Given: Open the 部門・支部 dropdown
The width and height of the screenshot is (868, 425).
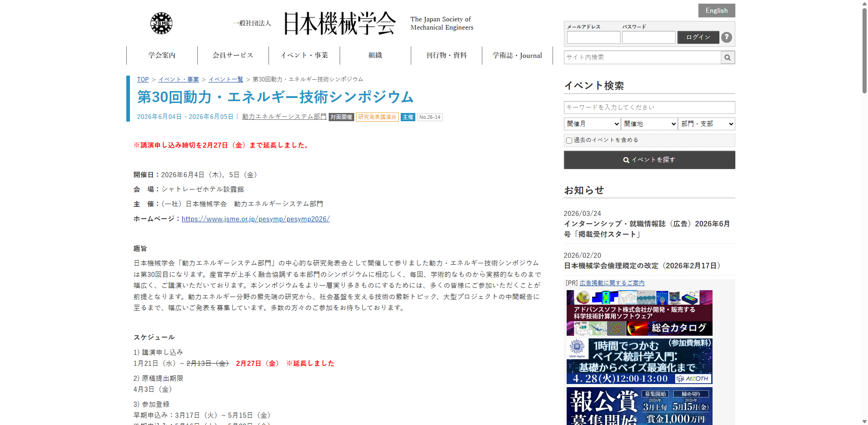Looking at the screenshot, I should [x=706, y=123].
